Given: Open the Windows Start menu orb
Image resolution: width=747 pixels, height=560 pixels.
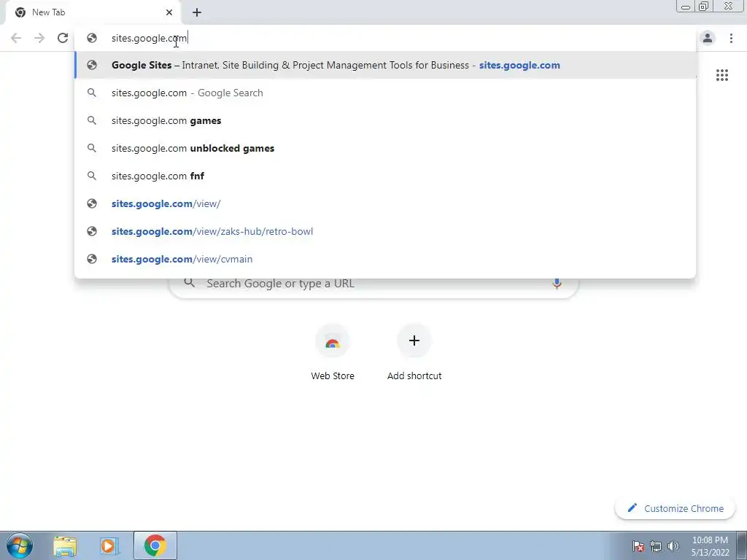Looking at the screenshot, I should point(20,545).
